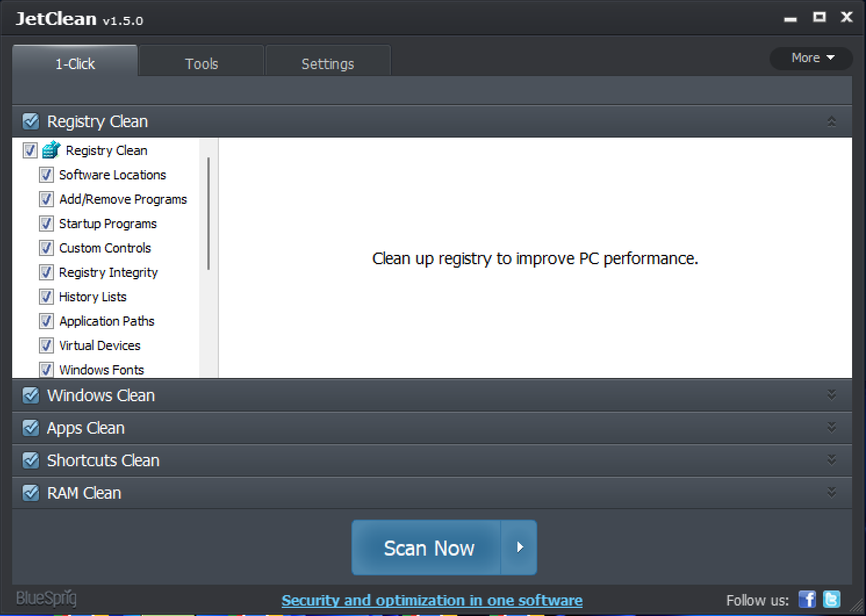Open Scan Now arrow options

[x=519, y=547]
